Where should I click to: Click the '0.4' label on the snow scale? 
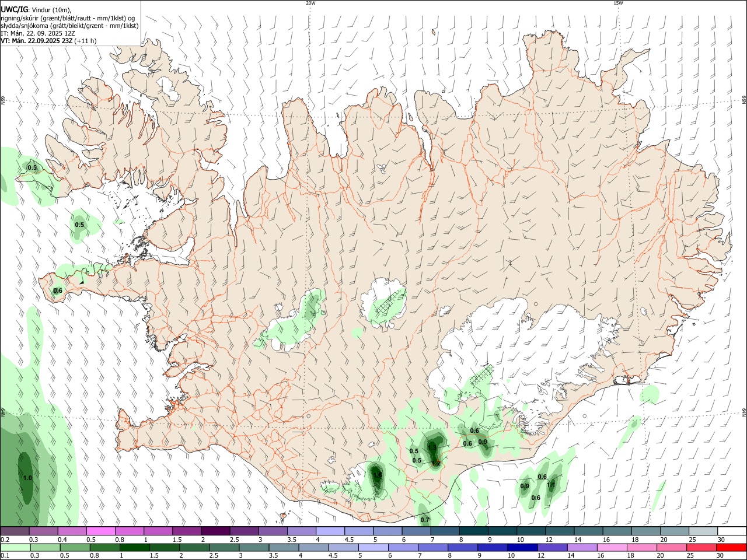click(x=62, y=539)
